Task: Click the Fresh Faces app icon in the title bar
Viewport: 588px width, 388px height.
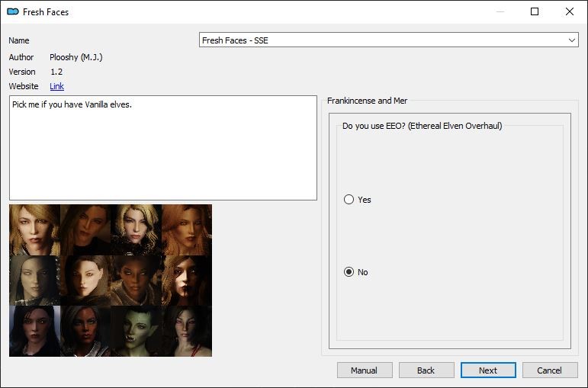Action: (13, 11)
